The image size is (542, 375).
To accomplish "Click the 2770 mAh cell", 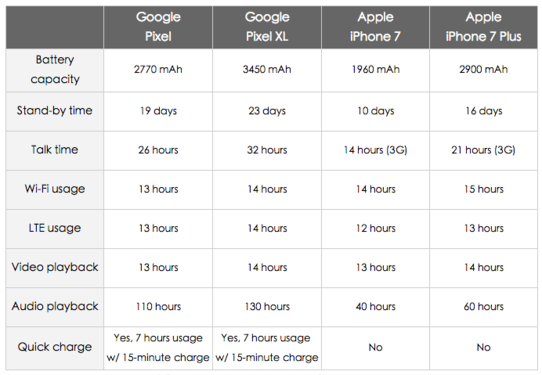I will [158, 70].
